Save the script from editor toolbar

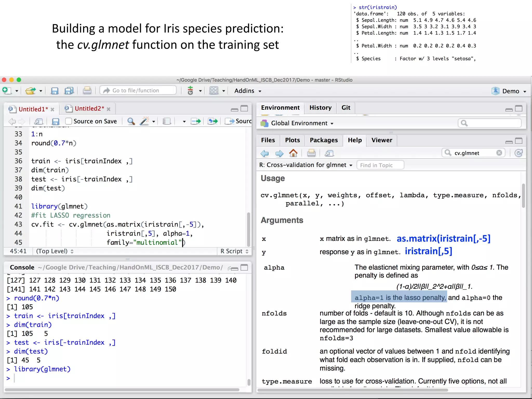[x=56, y=121]
